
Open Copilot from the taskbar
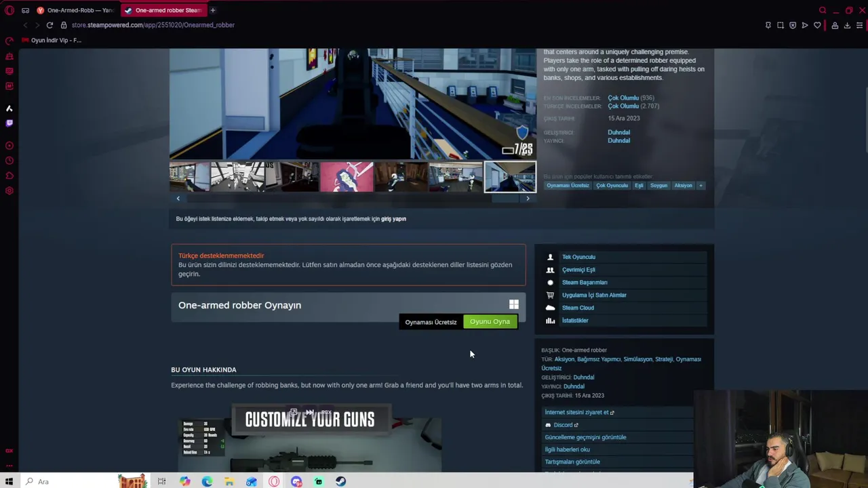pyautogui.click(x=185, y=481)
